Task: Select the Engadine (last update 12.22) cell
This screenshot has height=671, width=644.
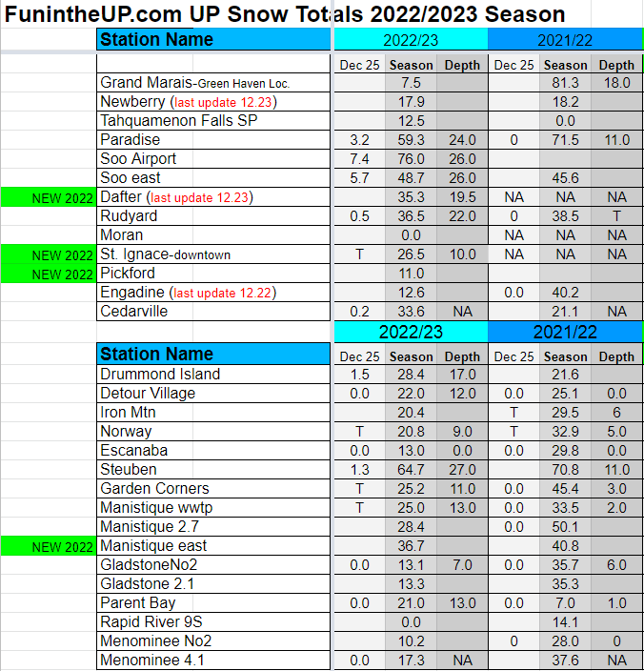Action: click(x=213, y=293)
